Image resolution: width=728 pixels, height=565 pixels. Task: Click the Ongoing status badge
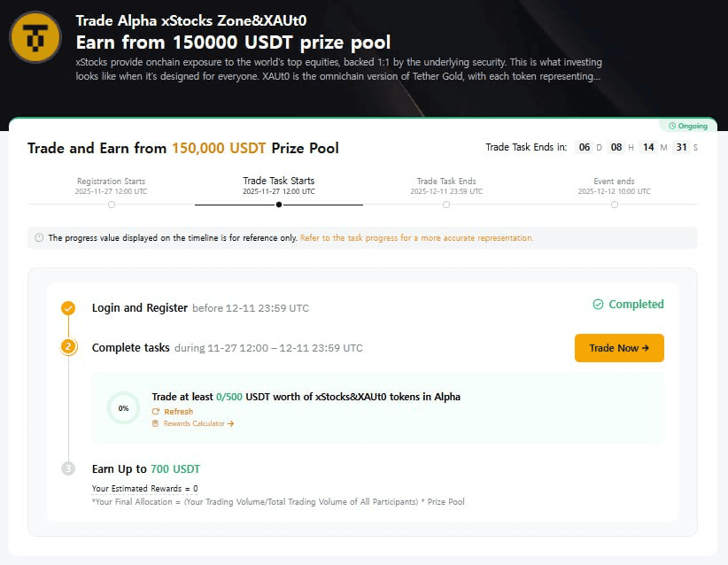point(688,126)
